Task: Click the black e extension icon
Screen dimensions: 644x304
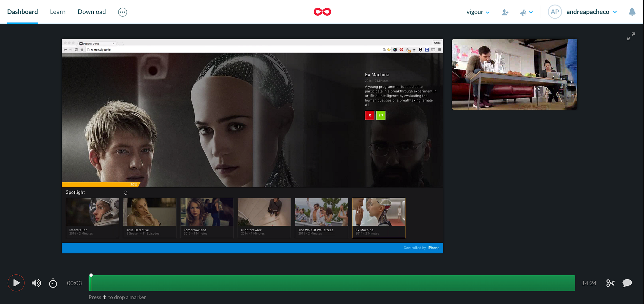Action: click(x=421, y=50)
